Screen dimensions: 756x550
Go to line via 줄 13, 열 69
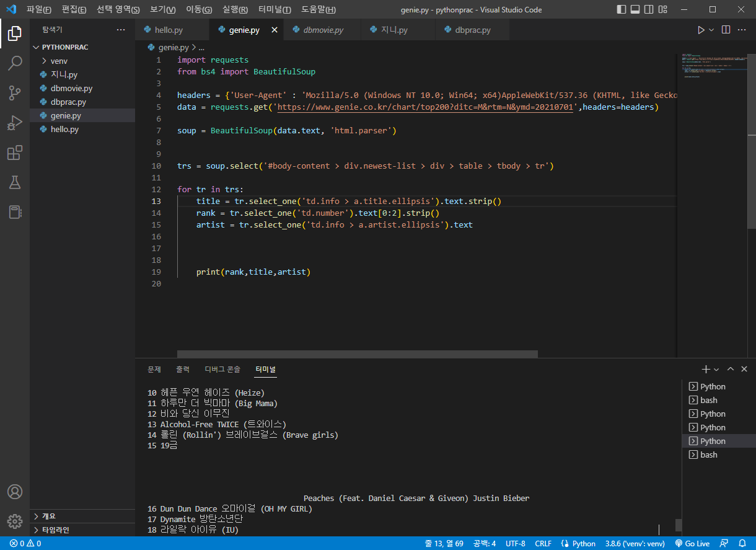(445, 544)
